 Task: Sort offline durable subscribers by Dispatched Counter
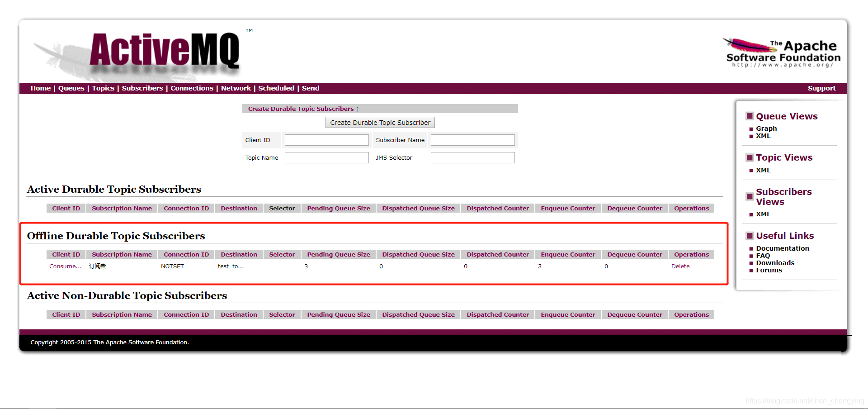pos(498,254)
